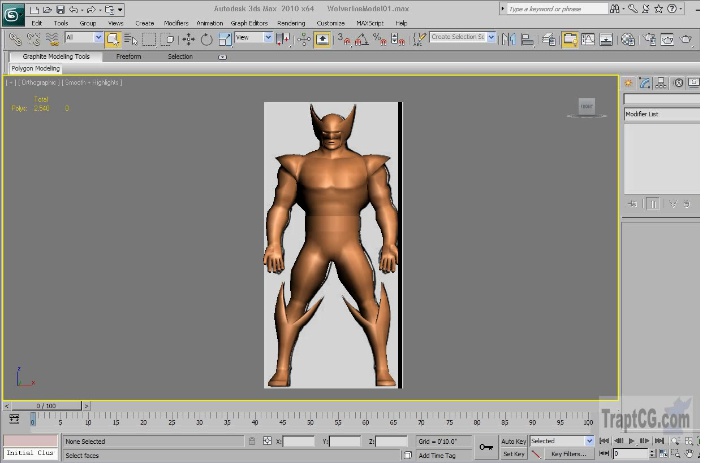Switch to the Selection ribbon tab
724x463 pixels.
click(180, 56)
